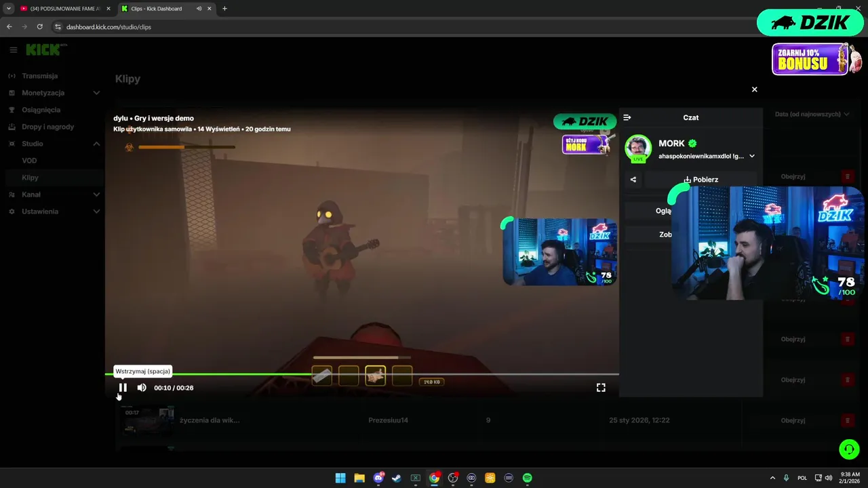Open a new browser tab
The image size is (868, 488).
tap(224, 9)
